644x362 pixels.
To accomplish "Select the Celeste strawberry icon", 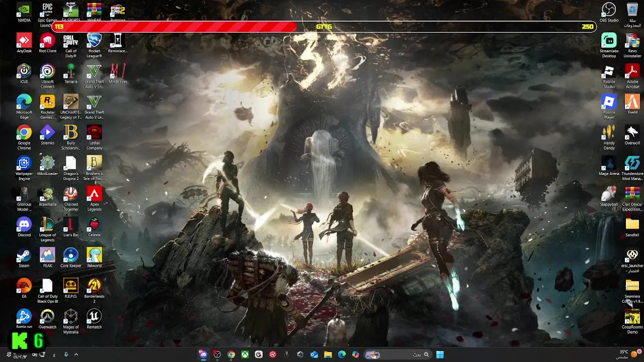I will [94, 227].
